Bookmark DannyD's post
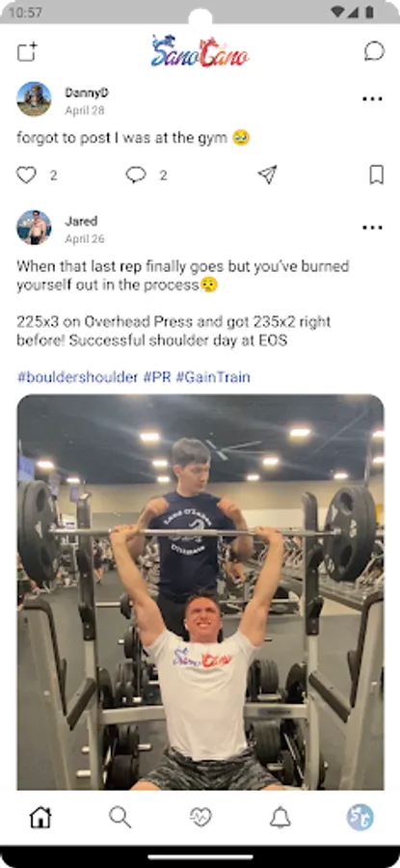This screenshot has width=400, height=868. tap(376, 175)
